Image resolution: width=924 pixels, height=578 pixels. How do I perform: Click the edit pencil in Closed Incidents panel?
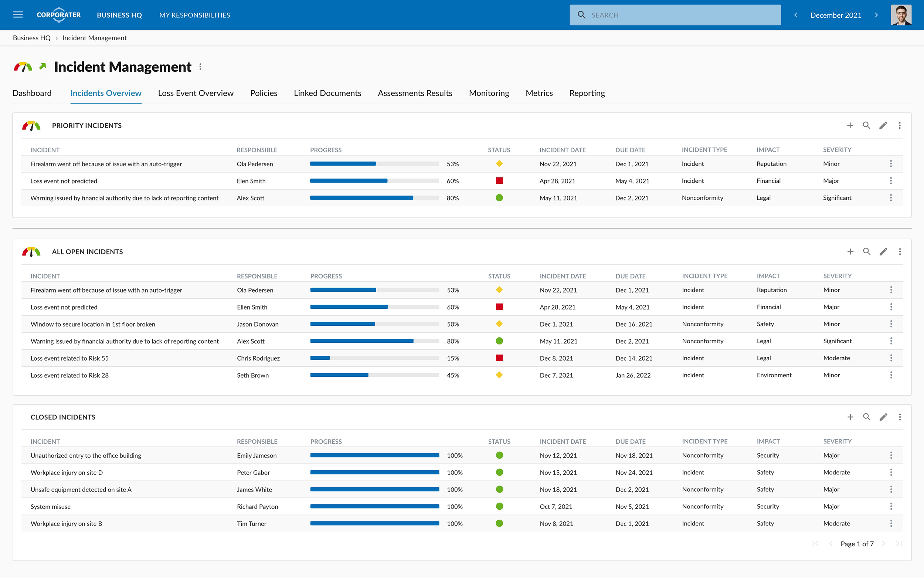tap(883, 417)
